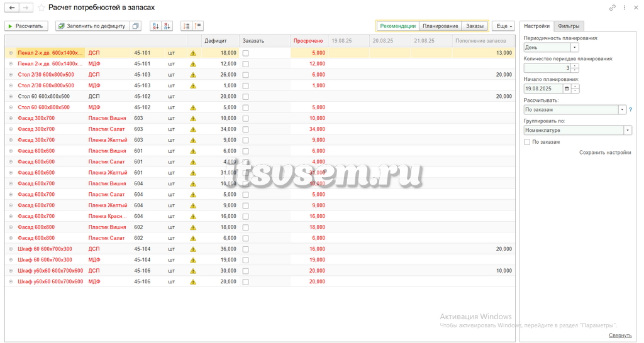Expand the Стол 2/30 МДФ row

coord(11,85)
